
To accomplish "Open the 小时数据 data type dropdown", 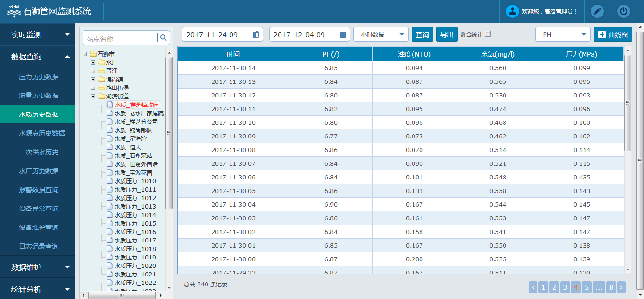I will [x=381, y=34].
